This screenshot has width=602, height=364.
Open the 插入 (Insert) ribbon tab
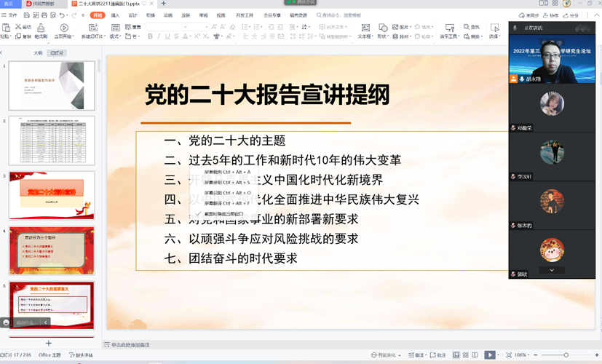115,15
